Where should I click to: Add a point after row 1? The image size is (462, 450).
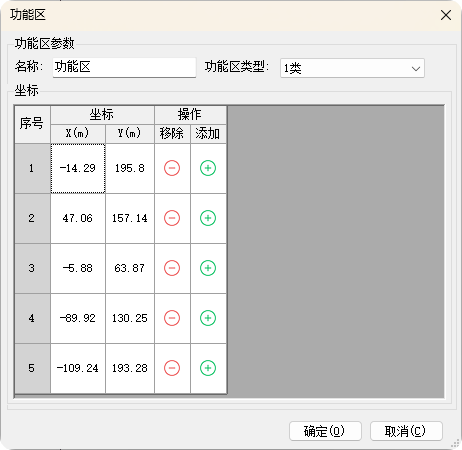pyautogui.click(x=208, y=168)
